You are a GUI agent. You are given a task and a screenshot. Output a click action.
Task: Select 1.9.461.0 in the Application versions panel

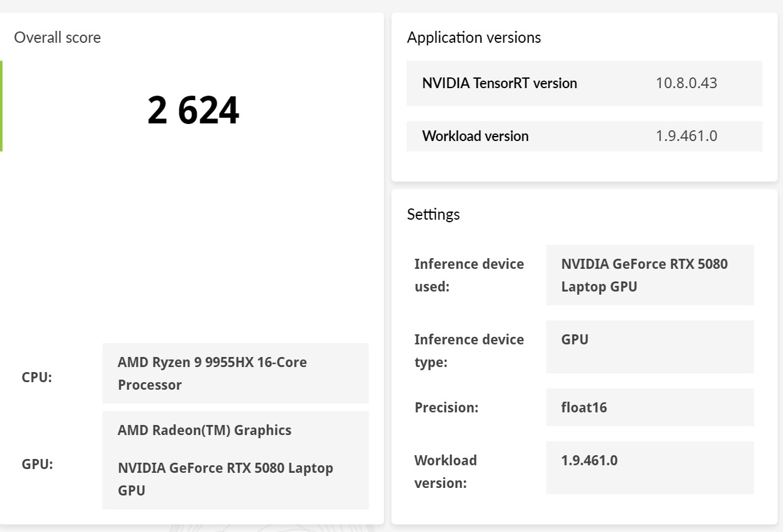(x=686, y=136)
